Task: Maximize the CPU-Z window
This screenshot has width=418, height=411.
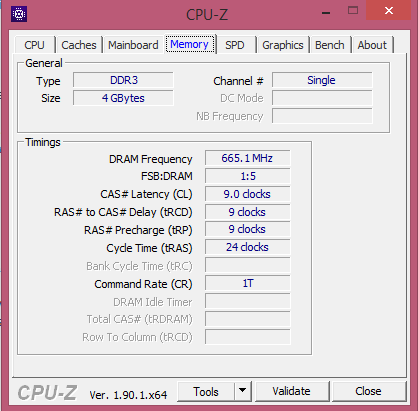Action: (x=353, y=10)
